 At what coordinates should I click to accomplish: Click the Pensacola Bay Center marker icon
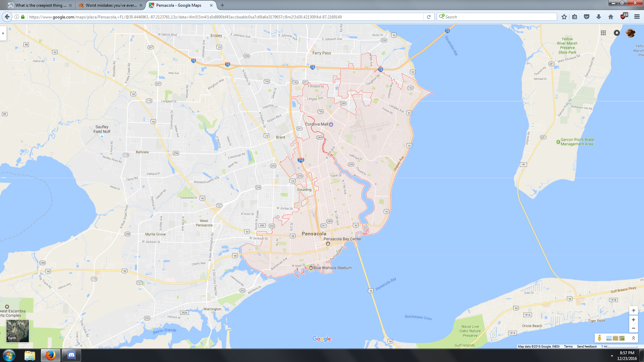(328, 244)
